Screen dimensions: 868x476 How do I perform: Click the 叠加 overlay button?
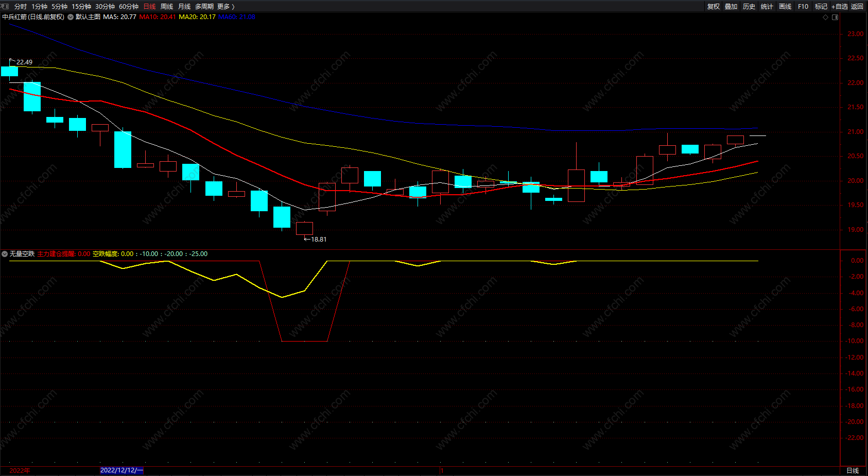tap(731, 7)
